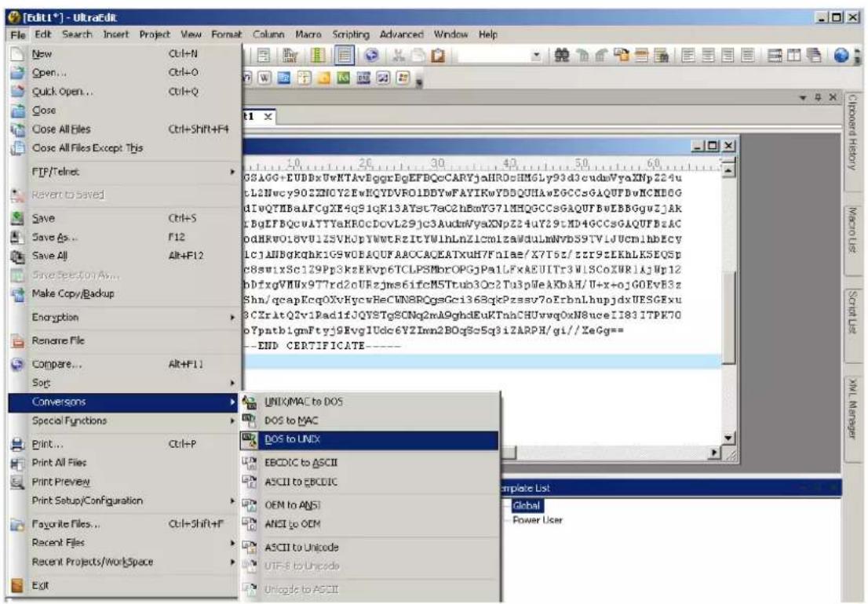868x604 pixels.
Task: Expand the Encryption submenu
Action: (125, 318)
